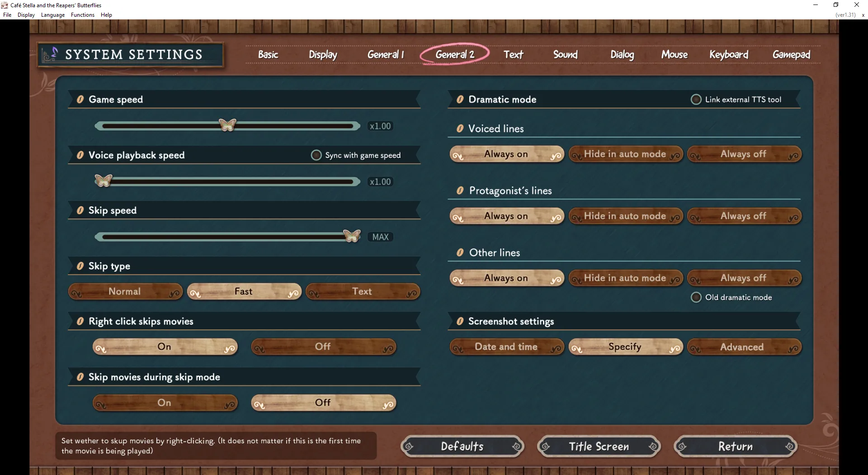Open the Display menu in the menu bar

26,15
